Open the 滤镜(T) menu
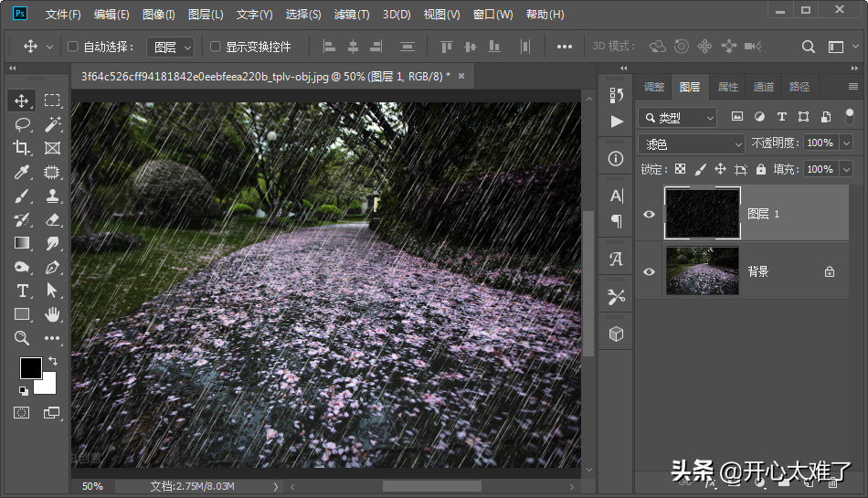 (352, 15)
